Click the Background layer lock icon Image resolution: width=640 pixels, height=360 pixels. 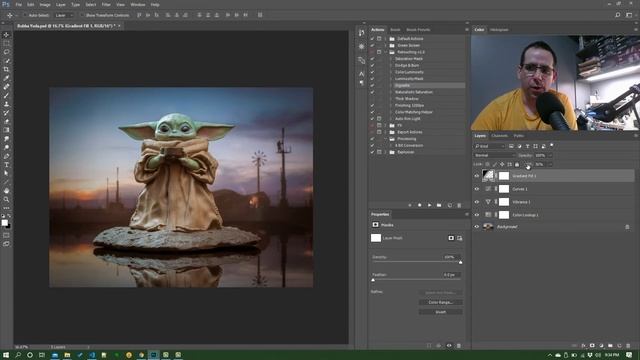[627, 227]
